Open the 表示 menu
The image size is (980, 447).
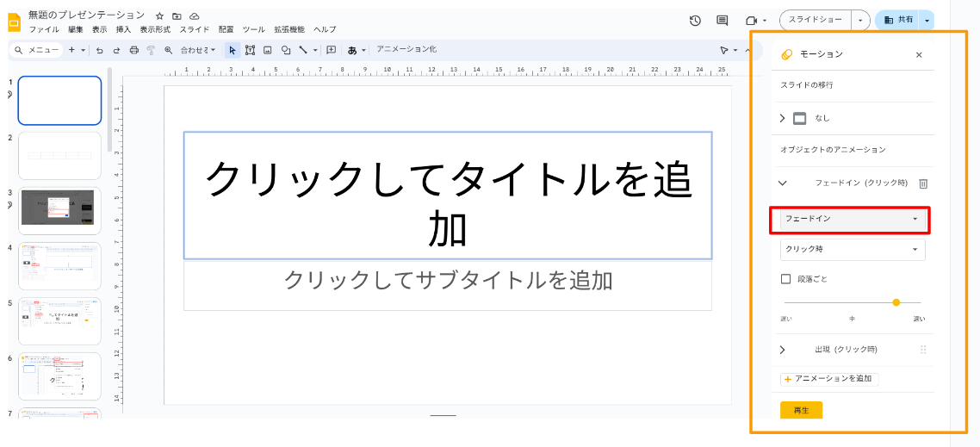[99, 29]
